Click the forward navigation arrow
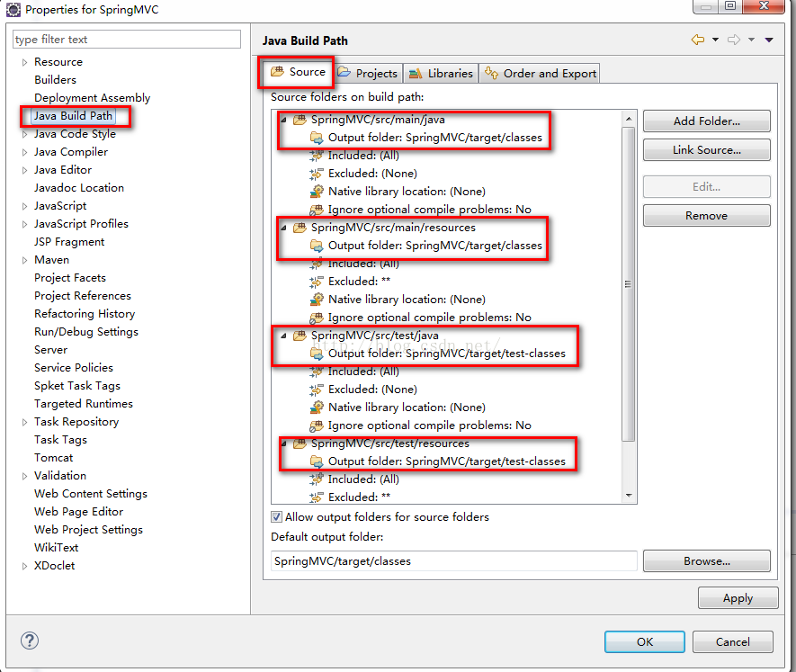 tap(734, 40)
